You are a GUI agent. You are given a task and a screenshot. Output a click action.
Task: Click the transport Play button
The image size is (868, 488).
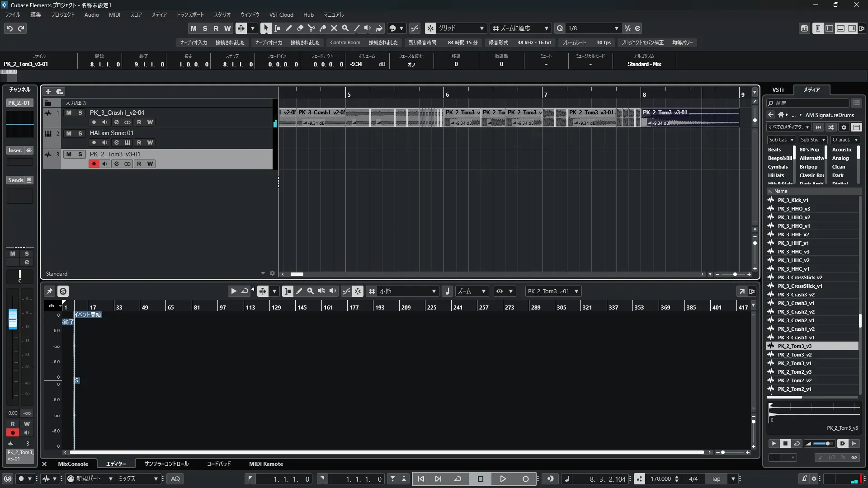(x=503, y=479)
